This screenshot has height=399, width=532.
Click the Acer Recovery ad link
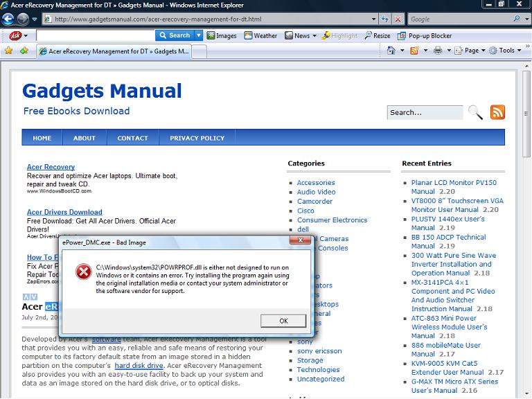(51, 167)
